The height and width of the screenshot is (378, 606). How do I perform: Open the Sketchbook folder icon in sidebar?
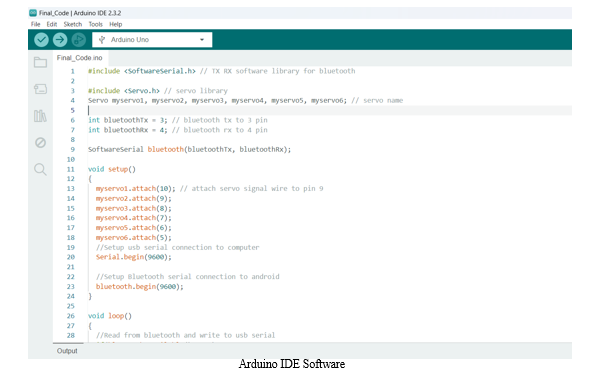(40, 62)
